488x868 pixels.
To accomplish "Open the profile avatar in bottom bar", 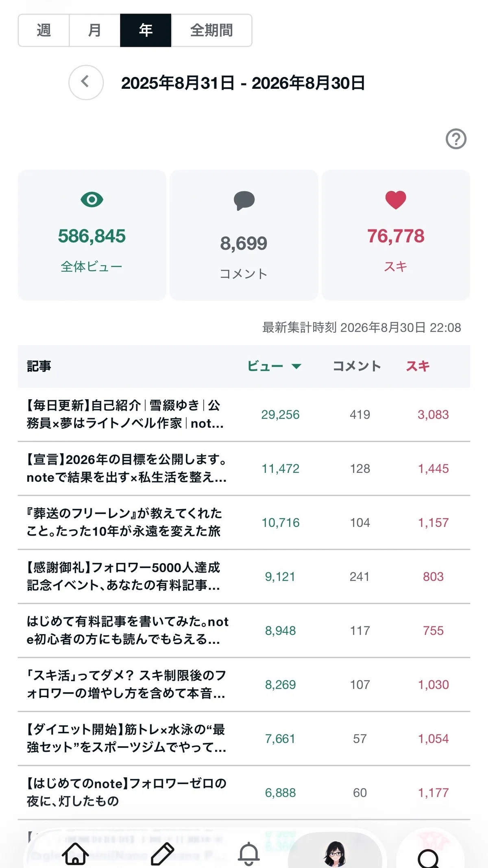I will pyautogui.click(x=335, y=853).
